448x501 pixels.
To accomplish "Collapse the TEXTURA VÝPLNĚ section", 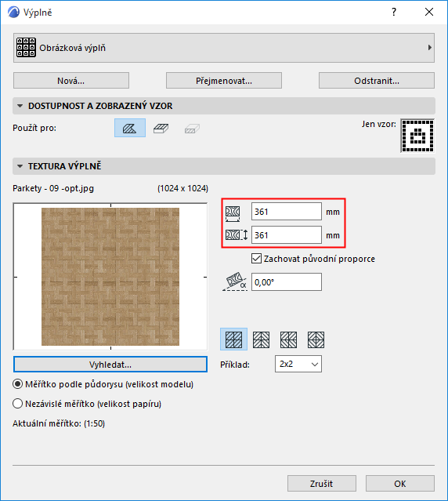I will tap(20, 166).
